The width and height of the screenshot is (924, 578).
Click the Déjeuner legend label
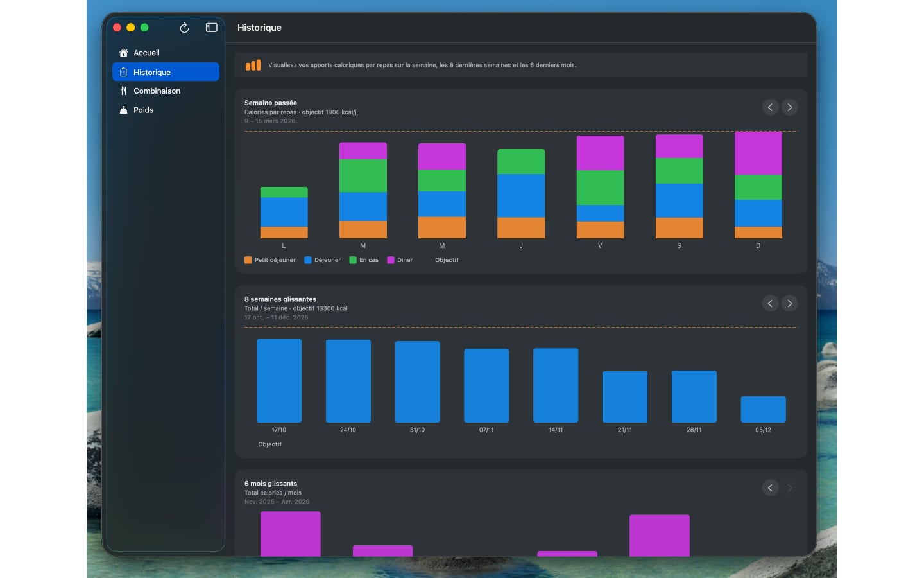pos(327,260)
